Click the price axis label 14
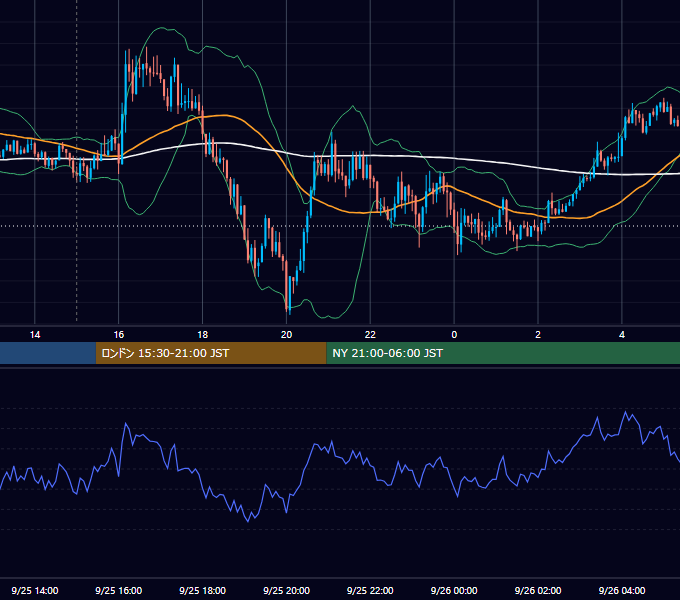This screenshot has width=680, height=600. coord(35,335)
